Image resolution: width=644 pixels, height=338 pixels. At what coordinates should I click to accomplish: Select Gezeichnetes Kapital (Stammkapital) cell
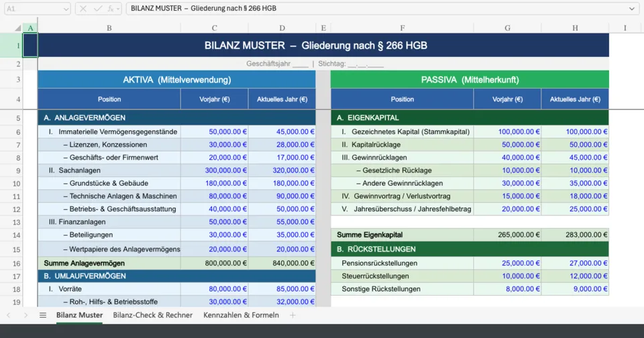tap(402, 132)
